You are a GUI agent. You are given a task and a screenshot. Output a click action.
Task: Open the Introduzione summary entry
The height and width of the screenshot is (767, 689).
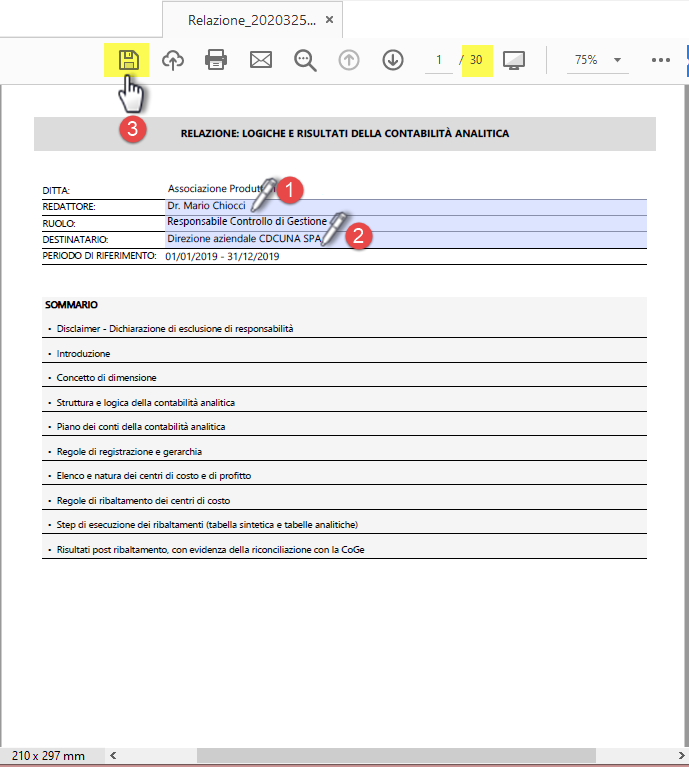point(83,354)
